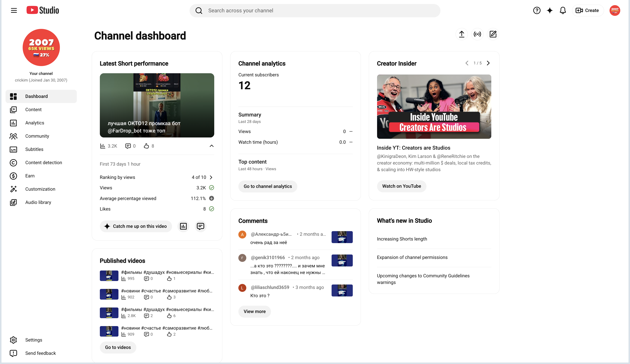The image size is (630, 364).
Task: Click the YouTube Studio logo
Action: [43, 10]
